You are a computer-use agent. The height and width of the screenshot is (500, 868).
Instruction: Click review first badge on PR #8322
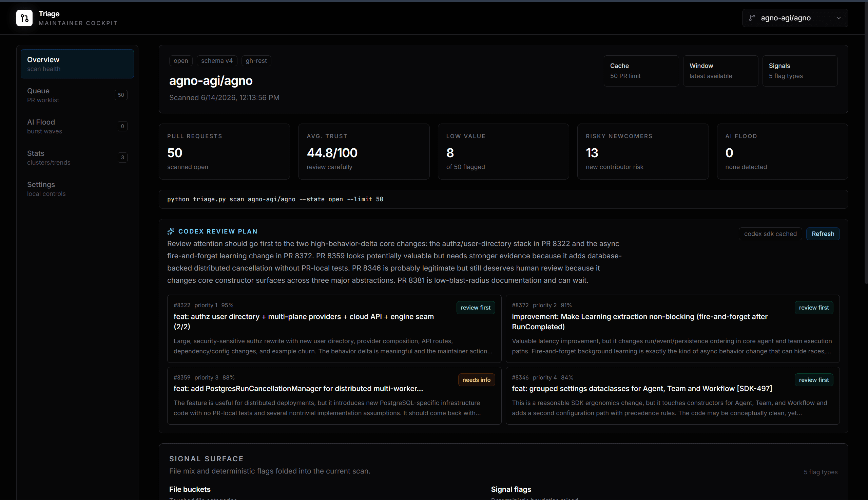pos(476,308)
